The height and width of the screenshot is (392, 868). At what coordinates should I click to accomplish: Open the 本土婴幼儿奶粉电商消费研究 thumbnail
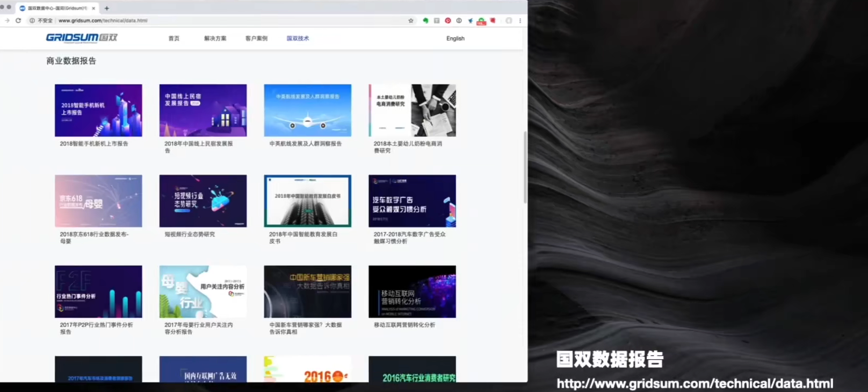pos(412,110)
